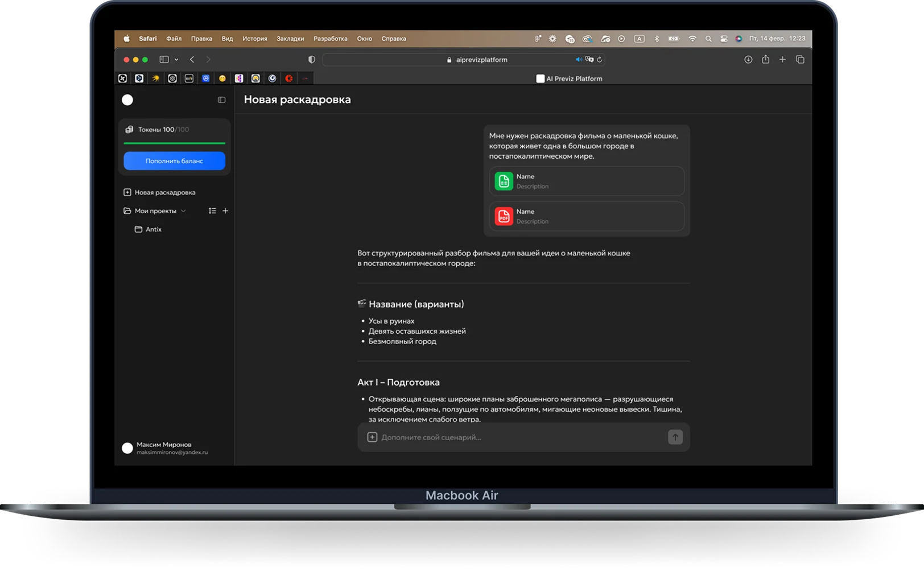Collapse the app sidebar panel icon
Viewport: 924px width, 571px height.
tap(221, 100)
